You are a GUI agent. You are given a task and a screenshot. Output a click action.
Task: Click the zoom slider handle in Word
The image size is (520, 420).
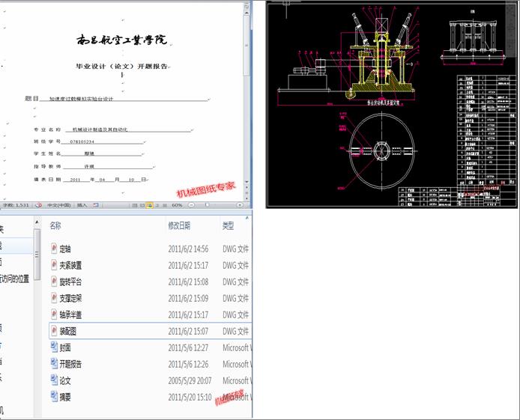[x=208, y=205]
